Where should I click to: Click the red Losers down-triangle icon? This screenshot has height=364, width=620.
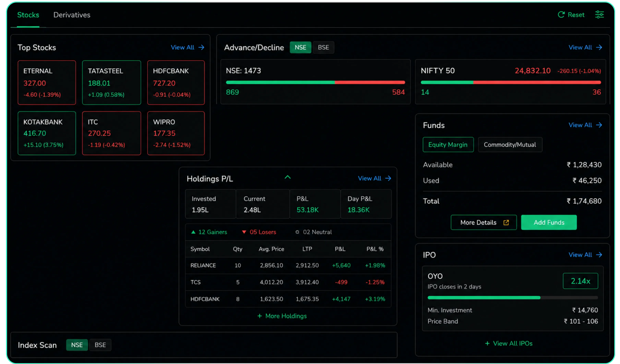click(244, 232)
